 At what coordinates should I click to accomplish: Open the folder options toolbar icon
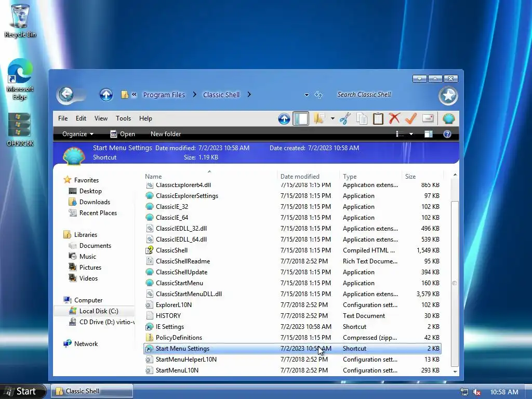[x=320, y=118]
